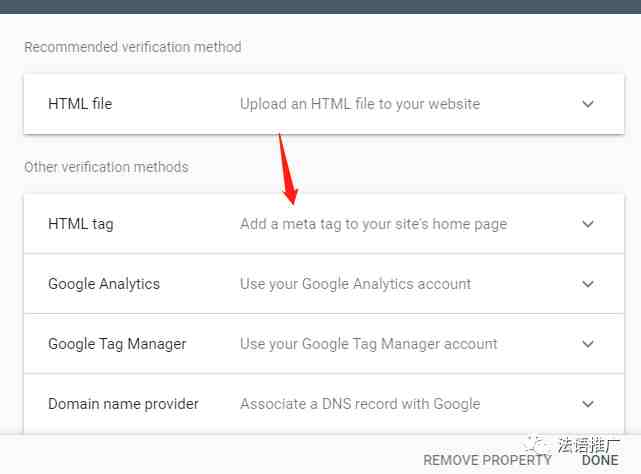
Task: Select the Google Analytics method label
Action: pyautogui.click(x=104, y=284)
